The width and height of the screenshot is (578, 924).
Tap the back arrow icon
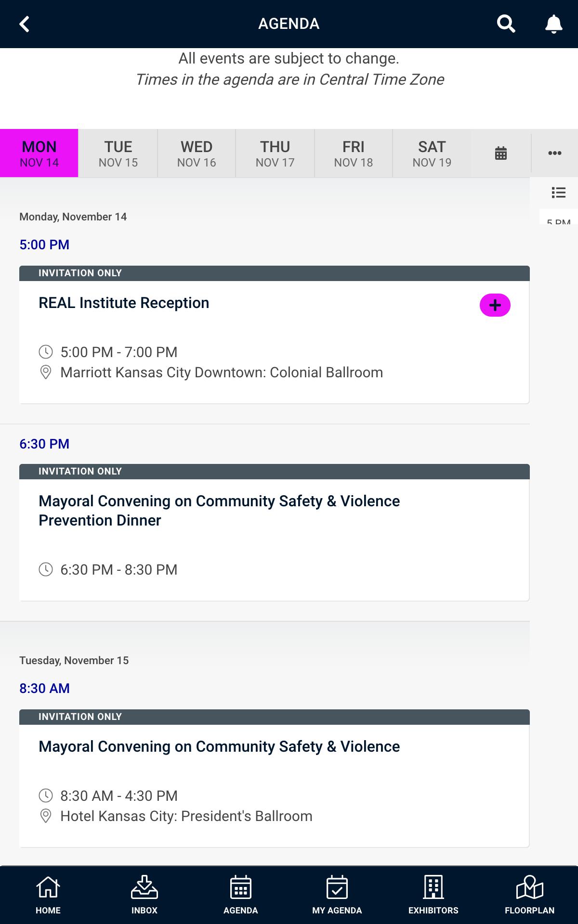tap(25, 24)
